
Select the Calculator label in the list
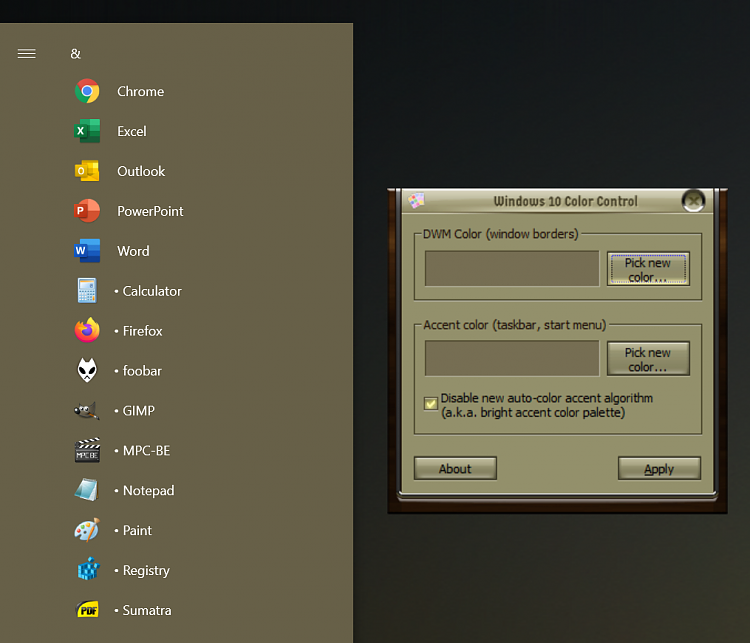coord(152,291)
